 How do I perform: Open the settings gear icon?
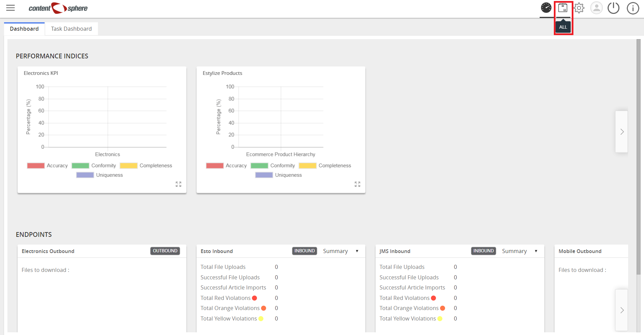point(579,8)
